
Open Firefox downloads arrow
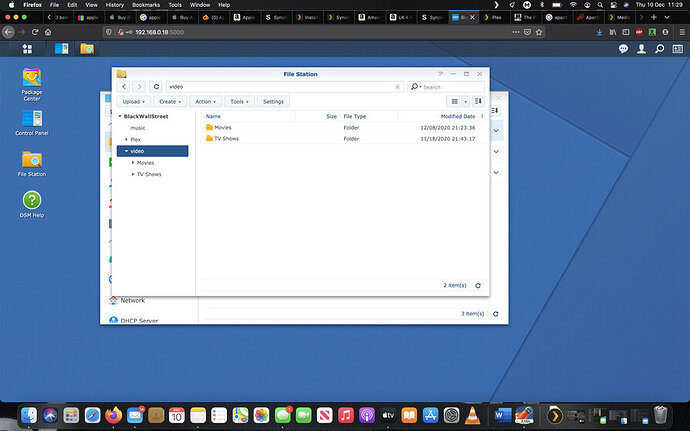(599, 32)
